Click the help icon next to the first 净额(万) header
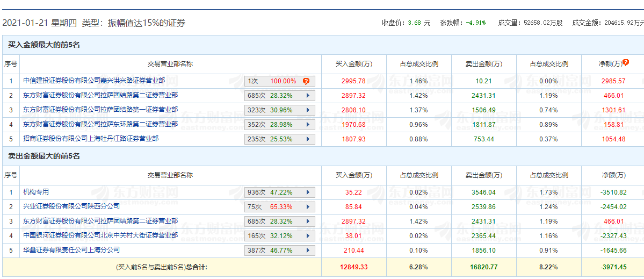This screenshot has width=644, height=279. 626,62
